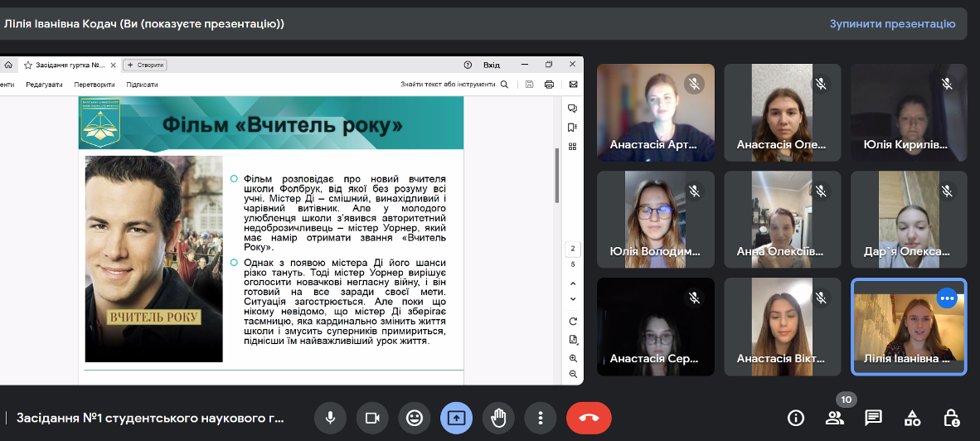Zoom in on the PDF page

coord(573,358)
